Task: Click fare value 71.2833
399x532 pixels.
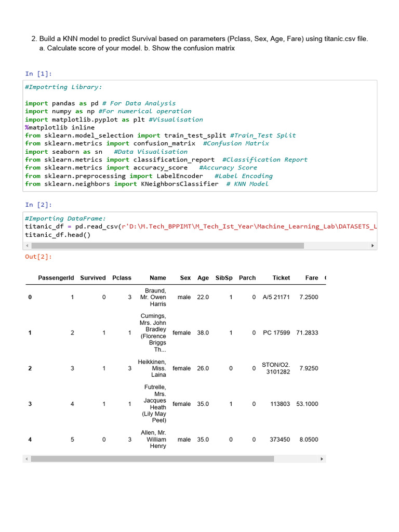Action: tap(307, 333)
